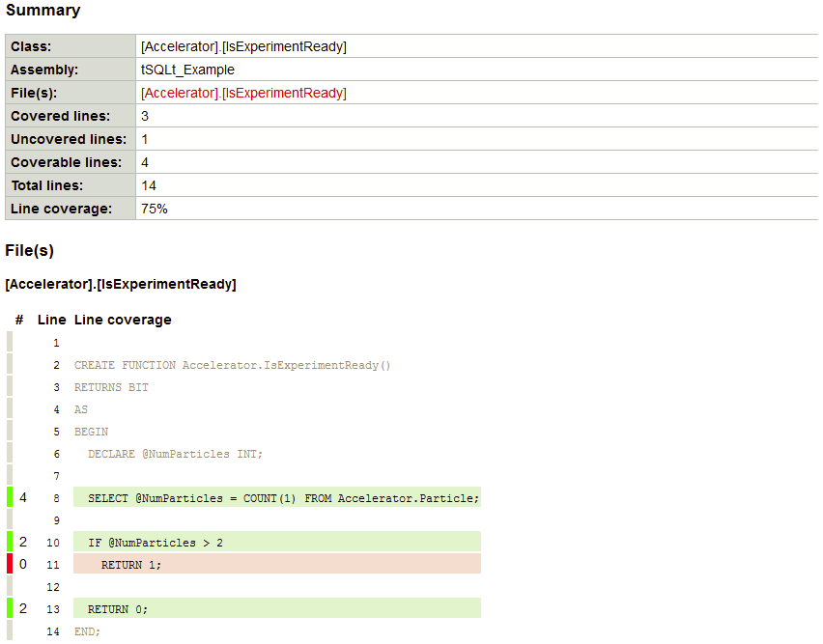The height and width of the screenshot is (644, 823).
Task: Click the tSQLt_Example assembly value
Action: [x=187, y=70]
